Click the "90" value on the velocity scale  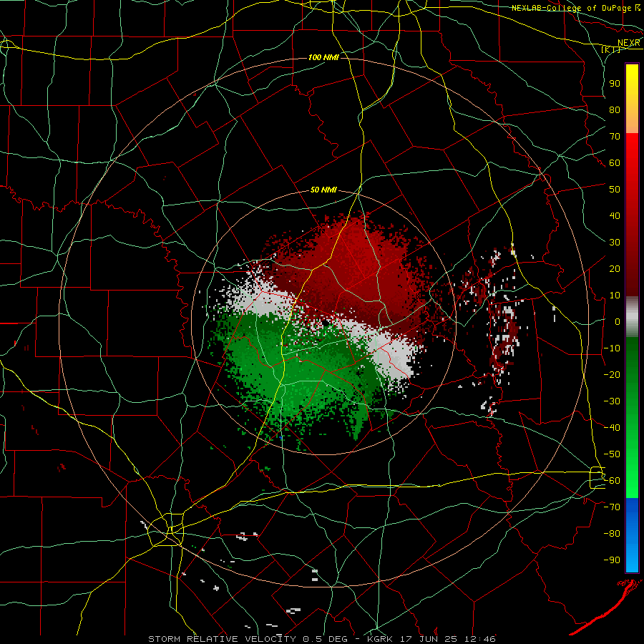coord(615,84)
